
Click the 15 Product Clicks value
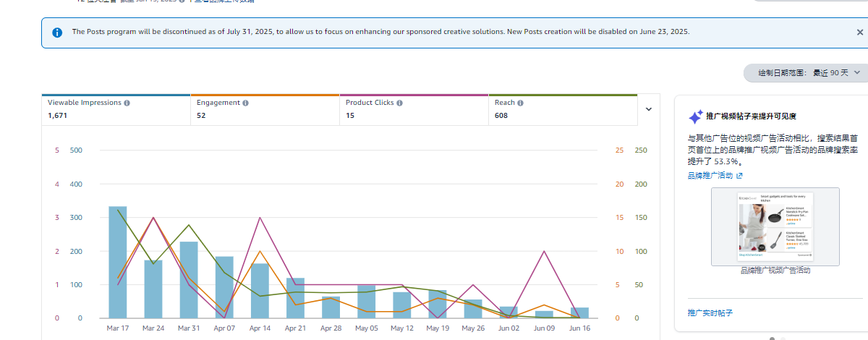(x=350, y=116)
